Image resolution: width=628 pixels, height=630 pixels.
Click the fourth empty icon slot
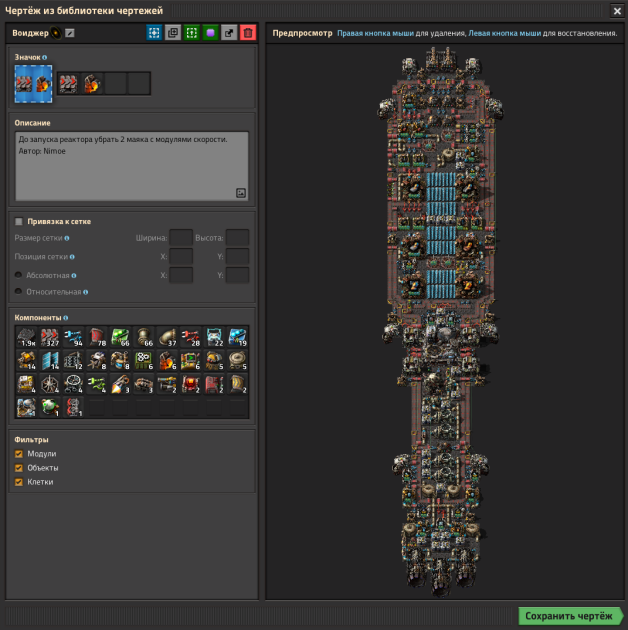click(139, 84)
